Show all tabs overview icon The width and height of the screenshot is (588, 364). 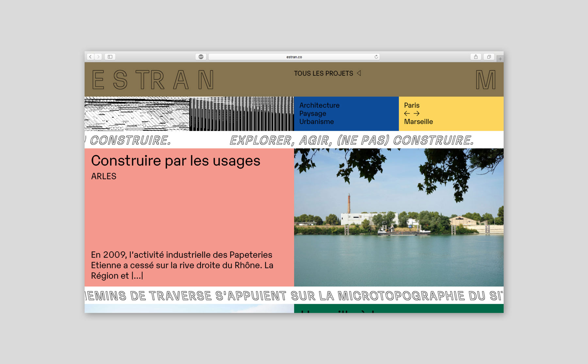[489, 57]
